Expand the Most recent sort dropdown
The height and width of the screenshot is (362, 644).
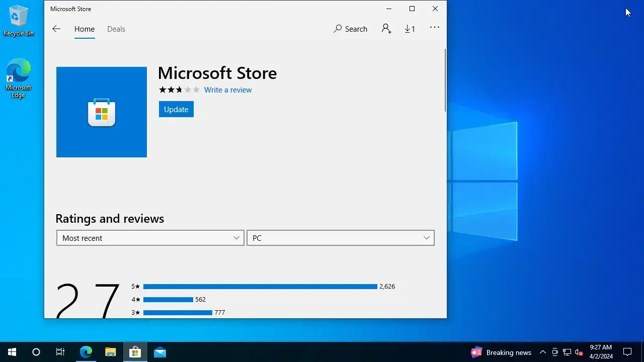click(150, 238)
